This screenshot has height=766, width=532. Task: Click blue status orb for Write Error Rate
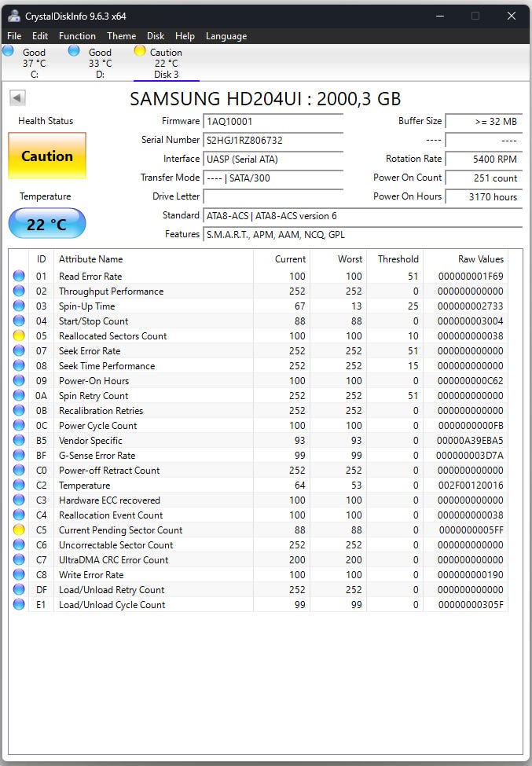(19, 574)
